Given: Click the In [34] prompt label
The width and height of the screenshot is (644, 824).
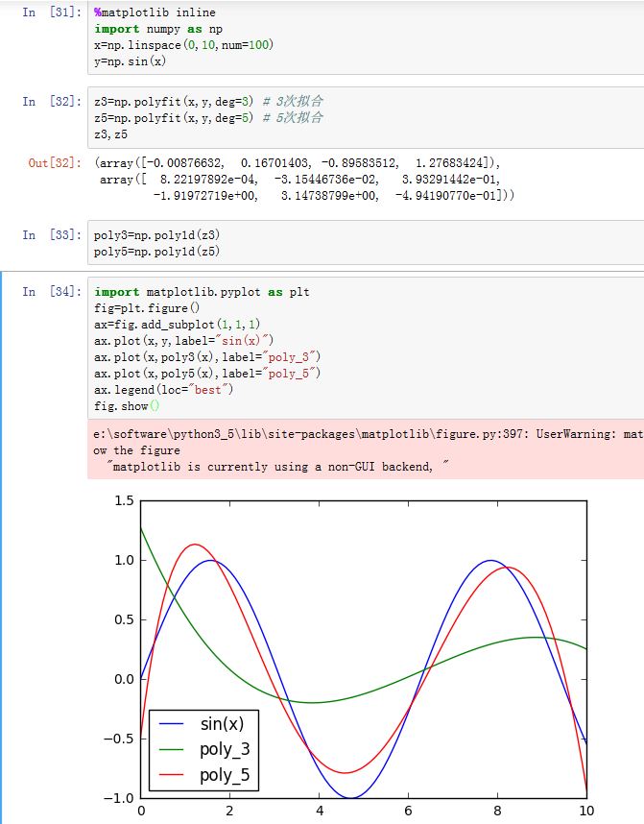Looking at the screenshot, I should (53, 292).
